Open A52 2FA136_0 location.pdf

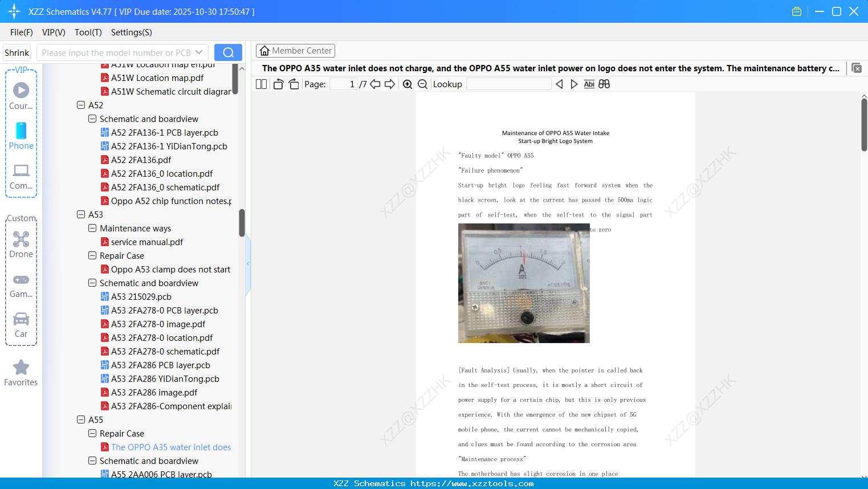click(162, 174)
